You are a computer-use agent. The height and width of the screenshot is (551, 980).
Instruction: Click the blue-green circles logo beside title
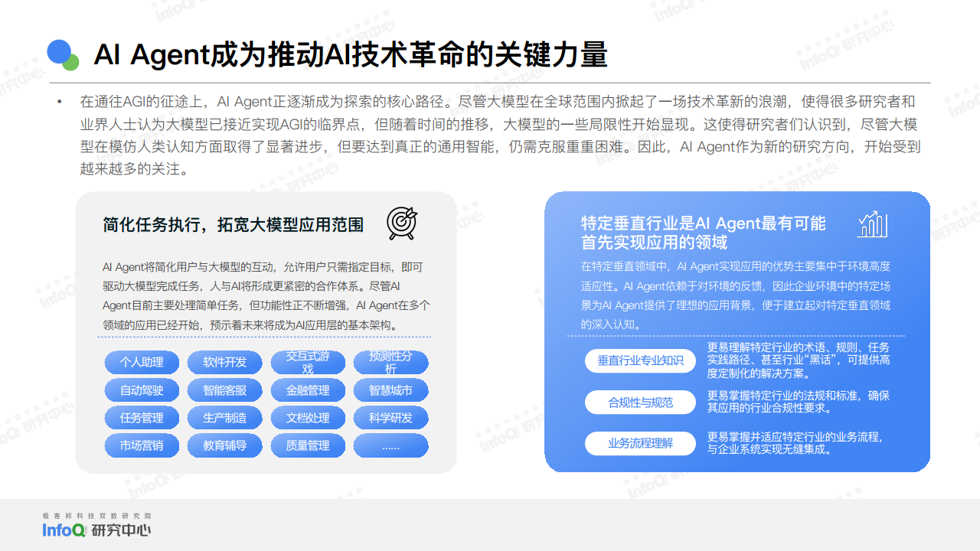point(64,54)
